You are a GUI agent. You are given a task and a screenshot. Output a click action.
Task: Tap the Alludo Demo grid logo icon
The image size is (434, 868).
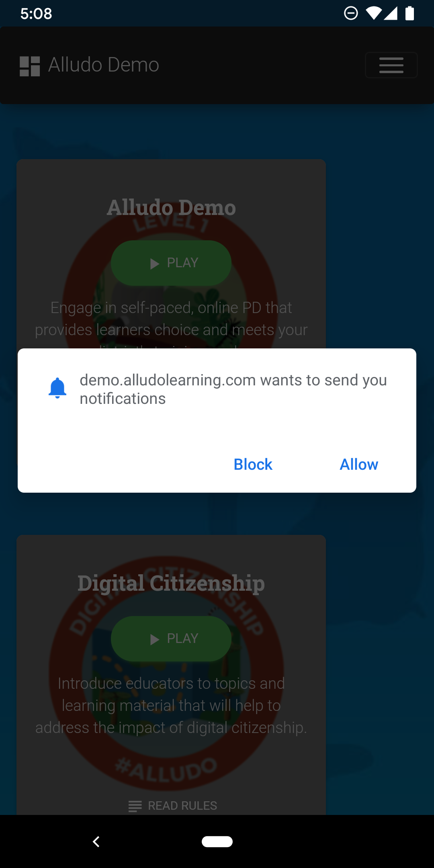pyautogui.click(x=30, y=66)
